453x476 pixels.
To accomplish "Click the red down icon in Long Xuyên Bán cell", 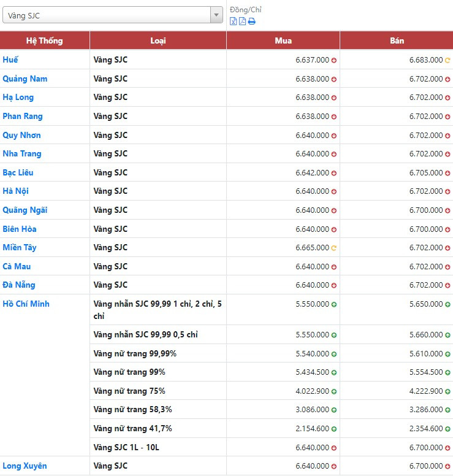I will click(447, 466).
